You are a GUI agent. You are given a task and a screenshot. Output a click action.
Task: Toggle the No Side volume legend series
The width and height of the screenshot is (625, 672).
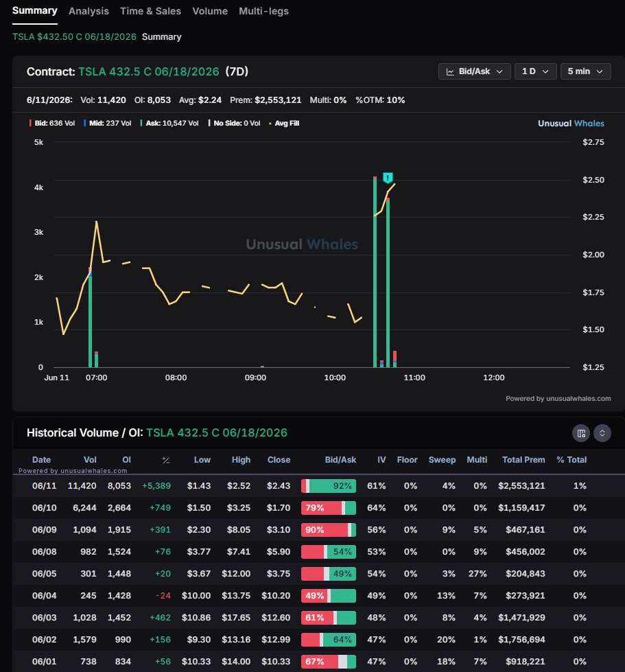[235, 124]
